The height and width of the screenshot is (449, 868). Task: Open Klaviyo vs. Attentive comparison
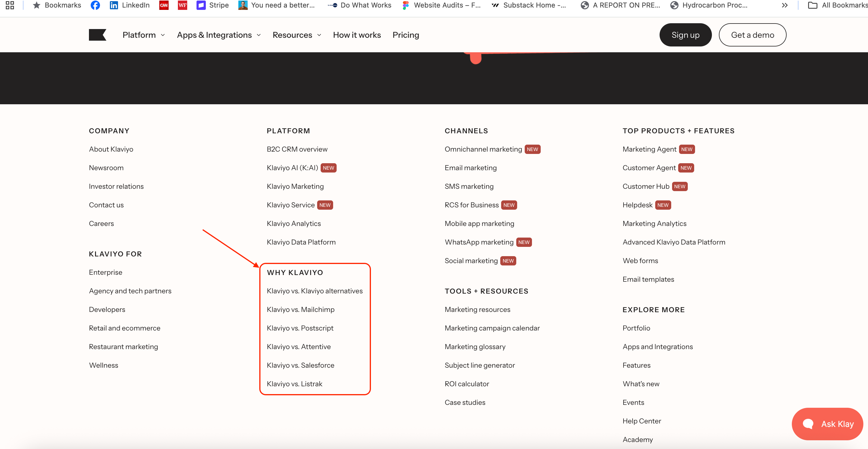pos(299,347)
